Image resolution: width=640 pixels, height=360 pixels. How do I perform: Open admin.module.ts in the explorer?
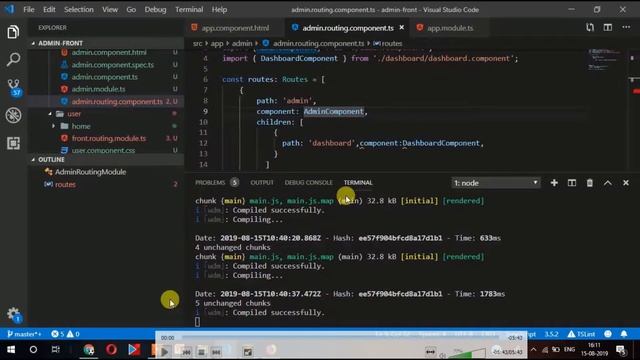(x=99, y=89)
